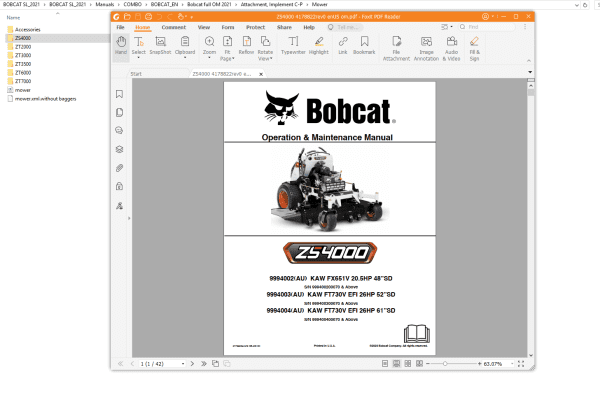Open the Clipboard dropdown arrow

(x=185, y=58)
